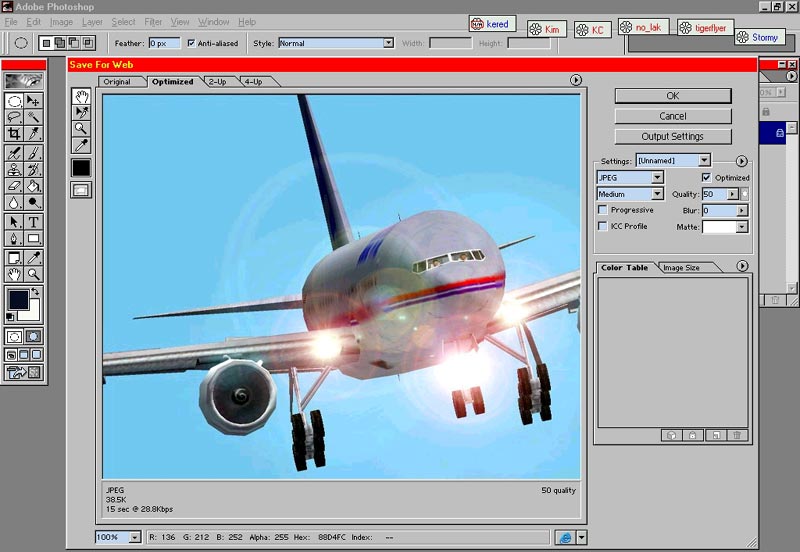The height and width of the screenshot is (552, 800).
Task: Switch to the 2-Up tab
Action: click(217, 81)
